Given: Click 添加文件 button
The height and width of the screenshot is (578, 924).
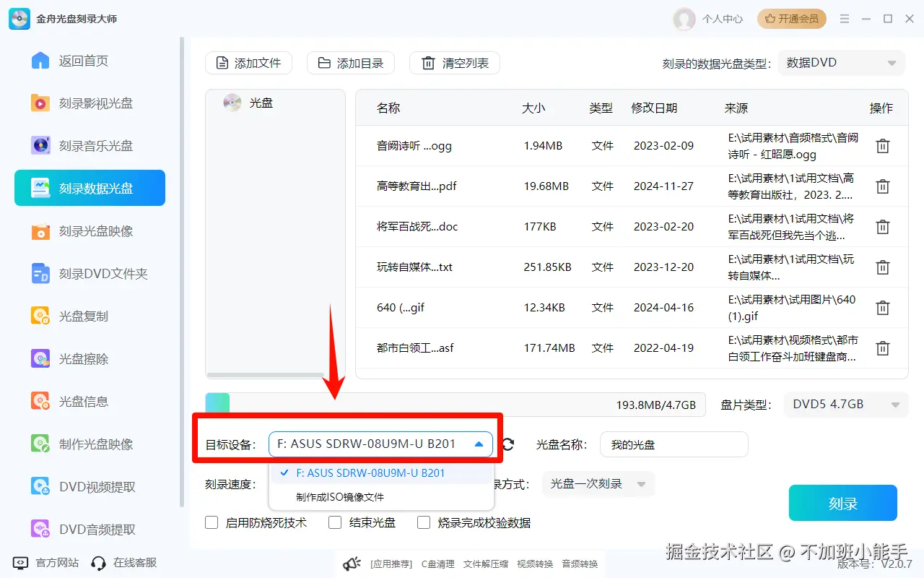Looking at the screenshot, I should point(248,63).
